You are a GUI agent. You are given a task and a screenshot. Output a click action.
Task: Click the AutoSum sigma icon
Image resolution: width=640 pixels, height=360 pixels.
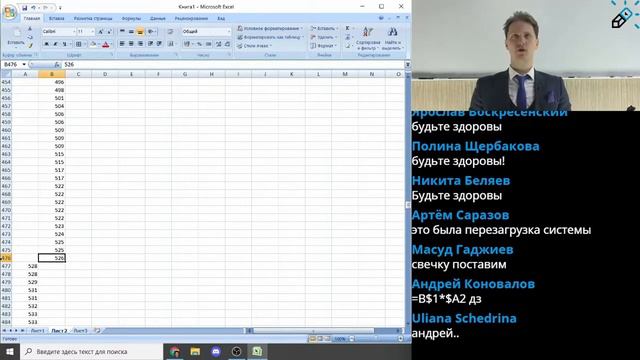pyautogui.click(x=347, y=29)
